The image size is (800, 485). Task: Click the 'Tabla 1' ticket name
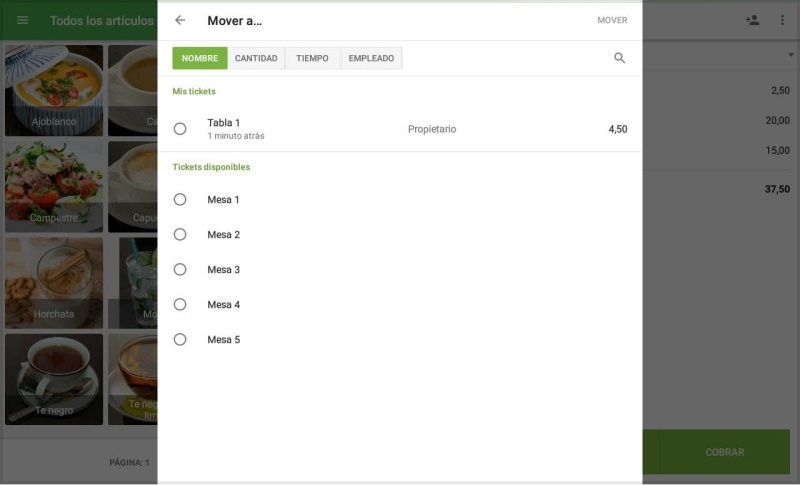click(x=223, y=123)
